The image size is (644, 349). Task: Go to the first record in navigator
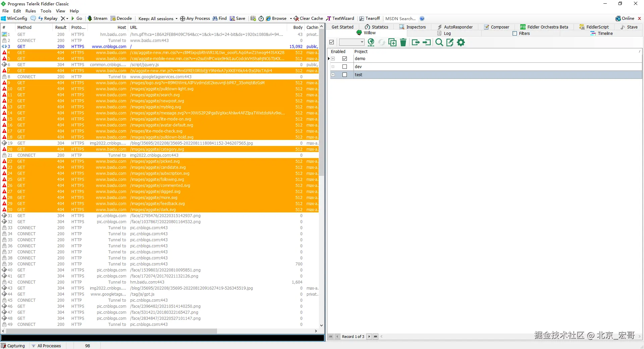pos(331,337)
